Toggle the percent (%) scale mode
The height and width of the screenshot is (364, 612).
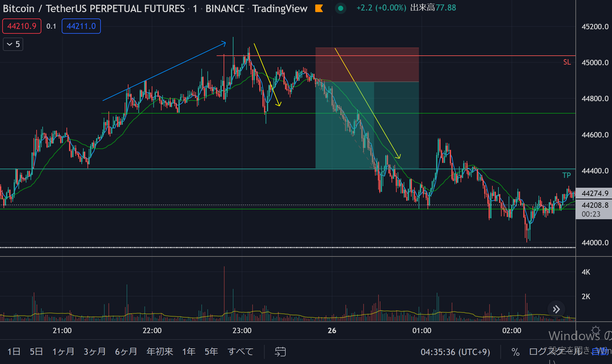pos(516,352)
